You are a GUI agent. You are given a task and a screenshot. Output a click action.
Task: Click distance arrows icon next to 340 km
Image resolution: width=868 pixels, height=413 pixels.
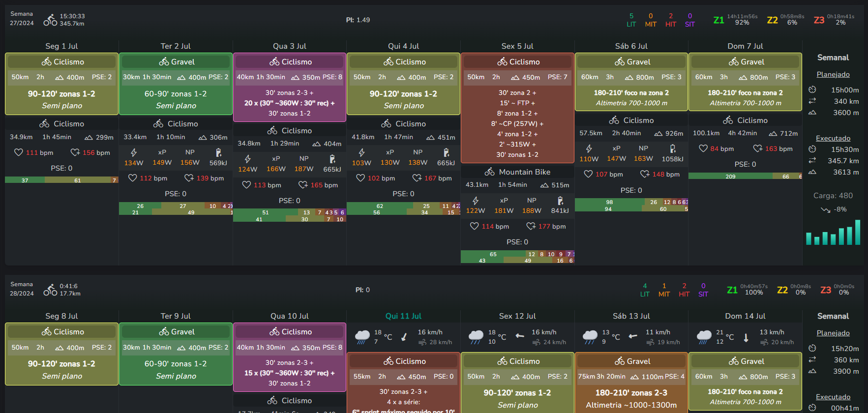tap(812, 101)
